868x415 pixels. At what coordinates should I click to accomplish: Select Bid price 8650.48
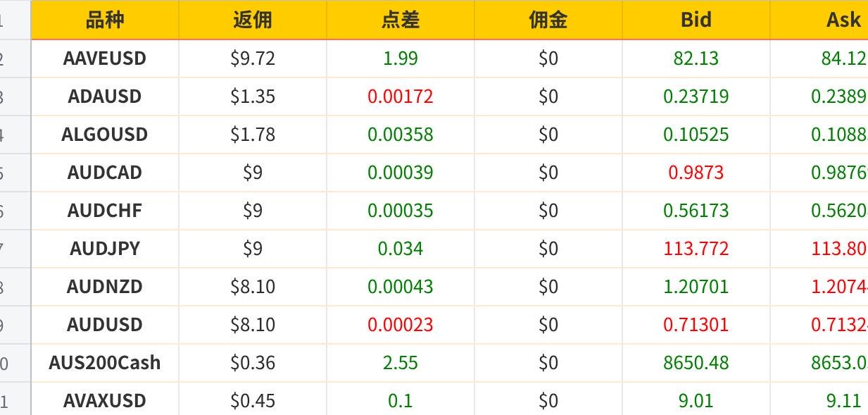pos(696,363)
